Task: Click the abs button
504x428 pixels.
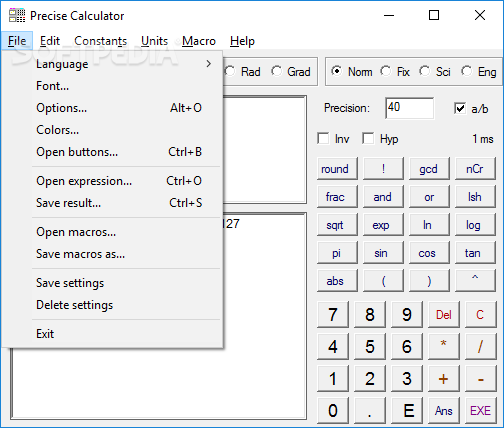Action: pos(337,281)
